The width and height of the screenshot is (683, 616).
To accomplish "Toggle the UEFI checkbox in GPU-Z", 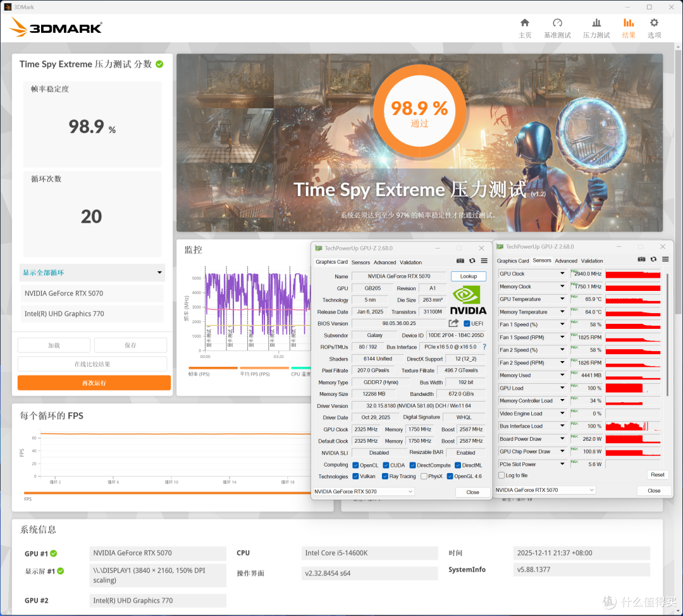I will 467,323.
